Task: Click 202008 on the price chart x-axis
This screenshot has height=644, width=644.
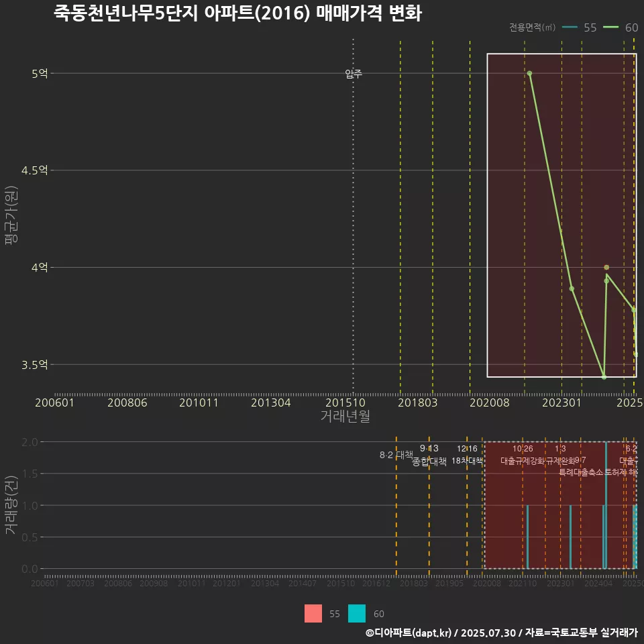Action: pos(490,402)
